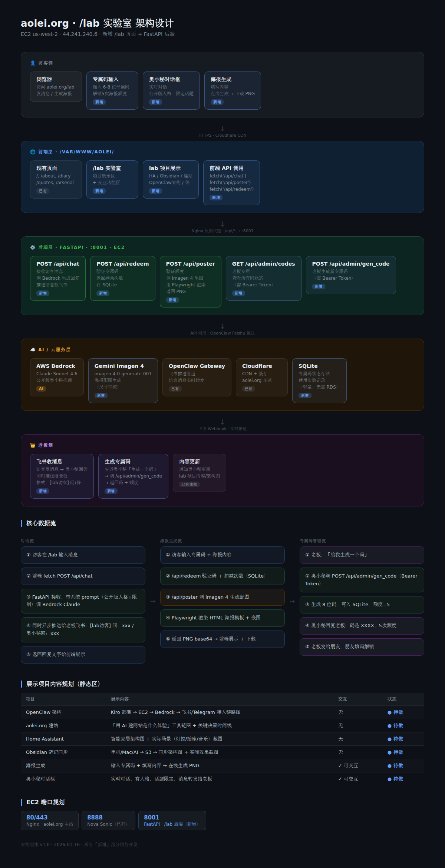
Task: Click the 架构版本 v1.0 footer text
Action: pyautogui.click(x=79, y=845)
